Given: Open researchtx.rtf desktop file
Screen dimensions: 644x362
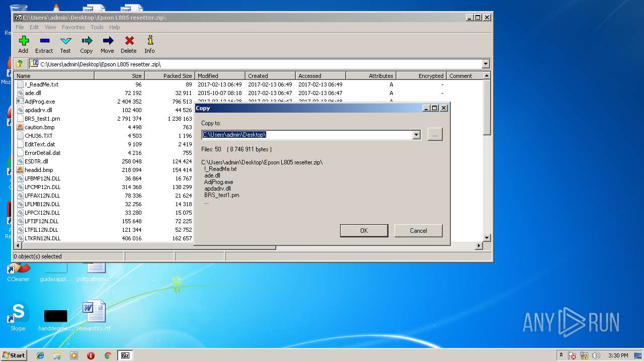Looking at the screenshot, I should (94, 316).
